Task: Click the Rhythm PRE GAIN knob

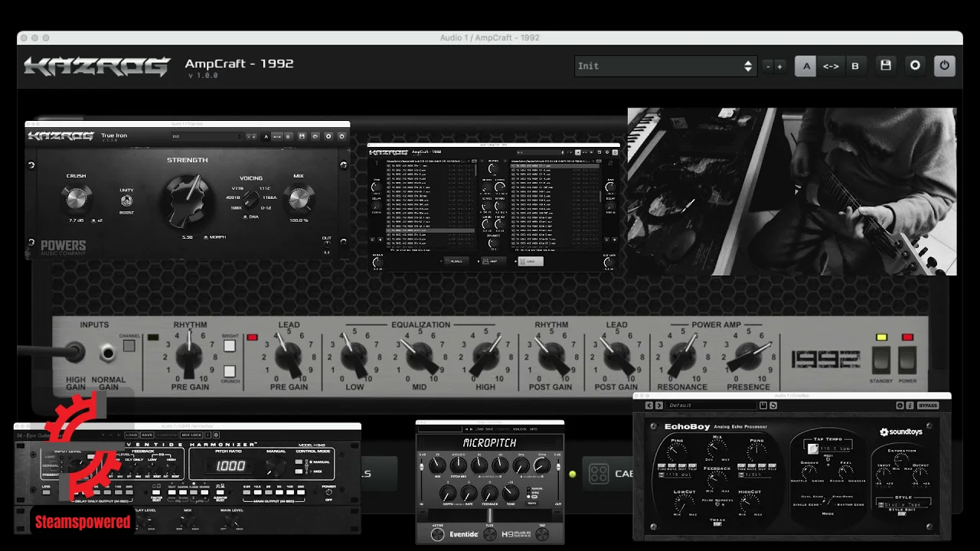Action: [x=190, y=356]
